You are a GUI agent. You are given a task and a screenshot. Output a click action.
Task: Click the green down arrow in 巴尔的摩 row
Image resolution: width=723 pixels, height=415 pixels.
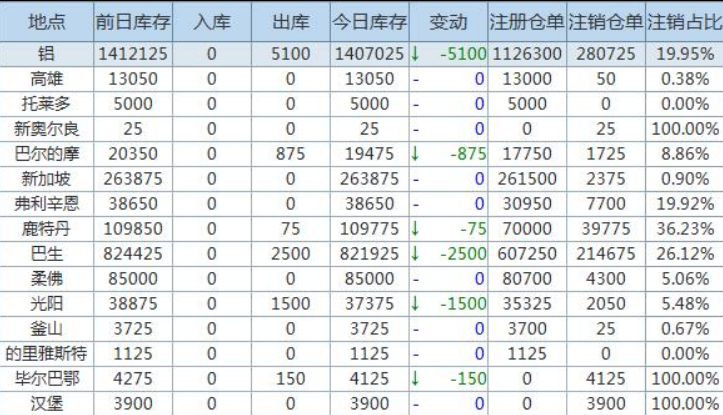click(416, 153)
